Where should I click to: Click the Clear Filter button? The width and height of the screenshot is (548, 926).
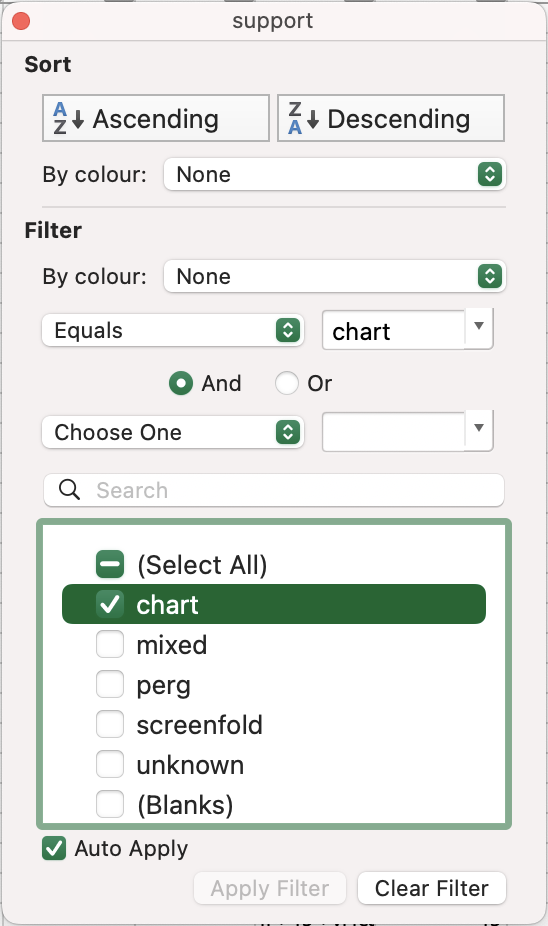pyautogui.click(x=432, y=888)
